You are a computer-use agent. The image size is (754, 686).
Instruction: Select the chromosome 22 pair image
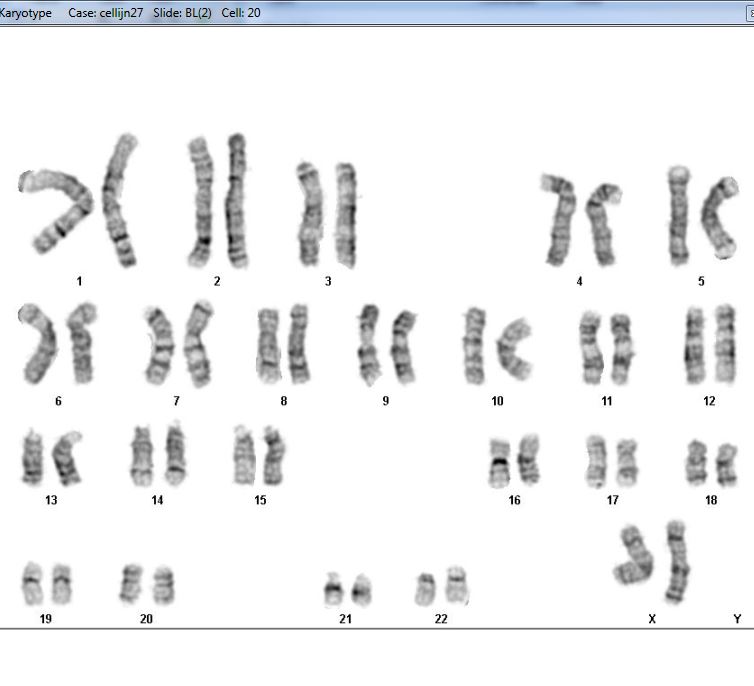tap(441, 585)
